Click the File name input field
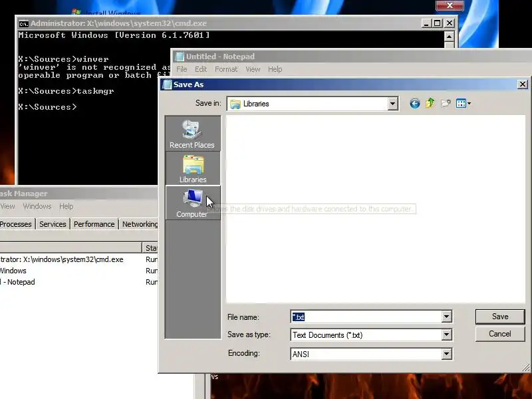 tap(366, 317)
